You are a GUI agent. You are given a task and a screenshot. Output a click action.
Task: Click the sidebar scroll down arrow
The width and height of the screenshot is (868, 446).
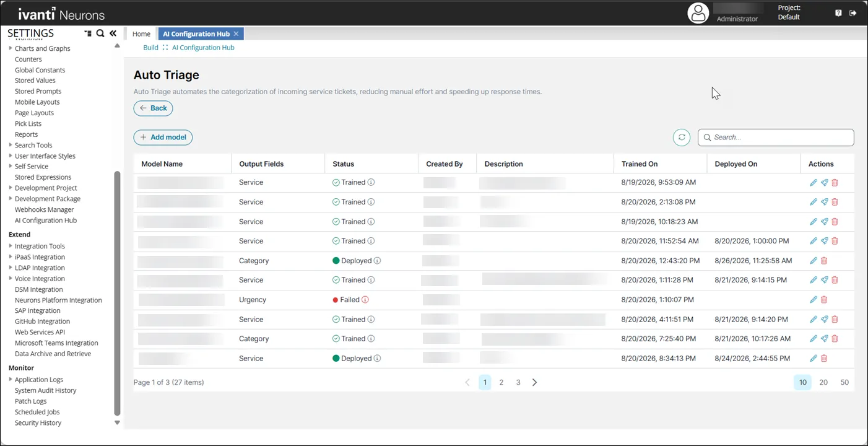click(x=117, y=422)
